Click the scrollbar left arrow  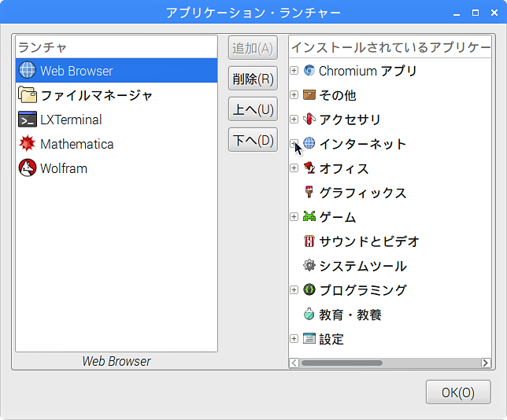coord(294,363)
